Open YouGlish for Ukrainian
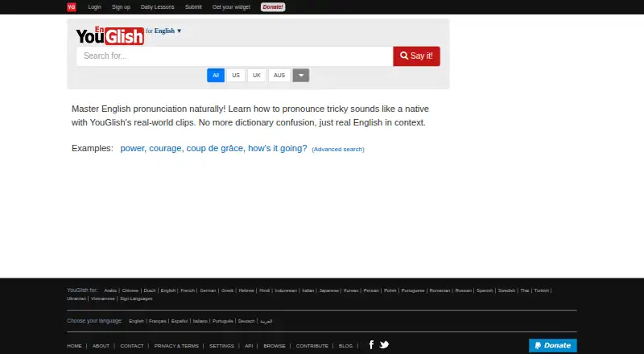 coord(76,298)
